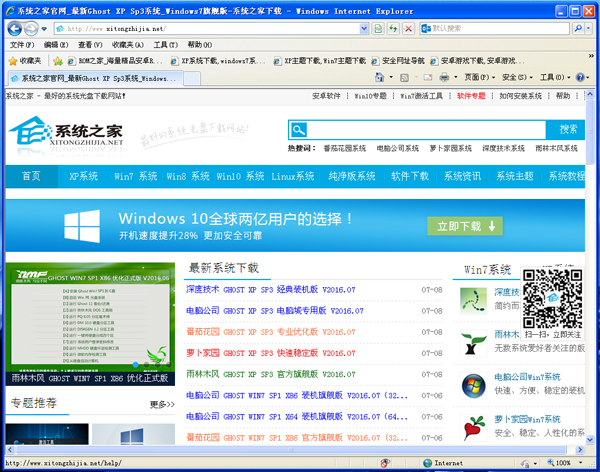The height and width of the screenshot is (472, 600).
Task: Open recent pages dropdown beside Forward button
Action: coord(44,29)
